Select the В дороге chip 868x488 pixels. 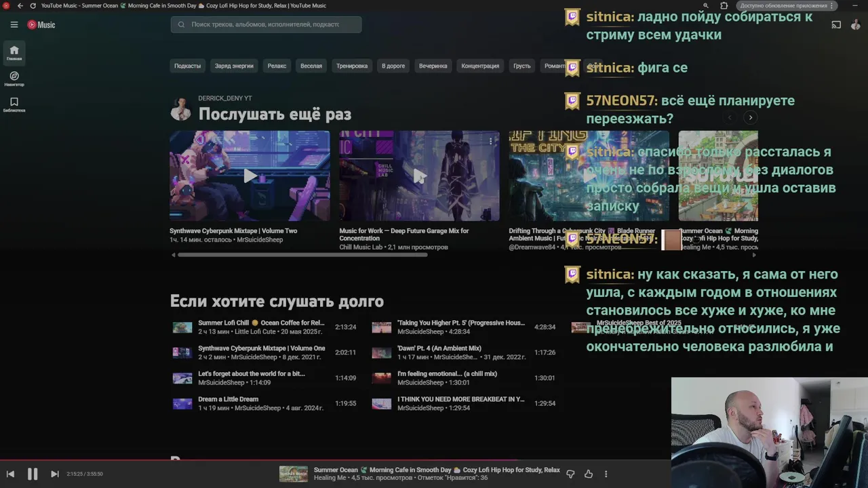pos(393,66)
